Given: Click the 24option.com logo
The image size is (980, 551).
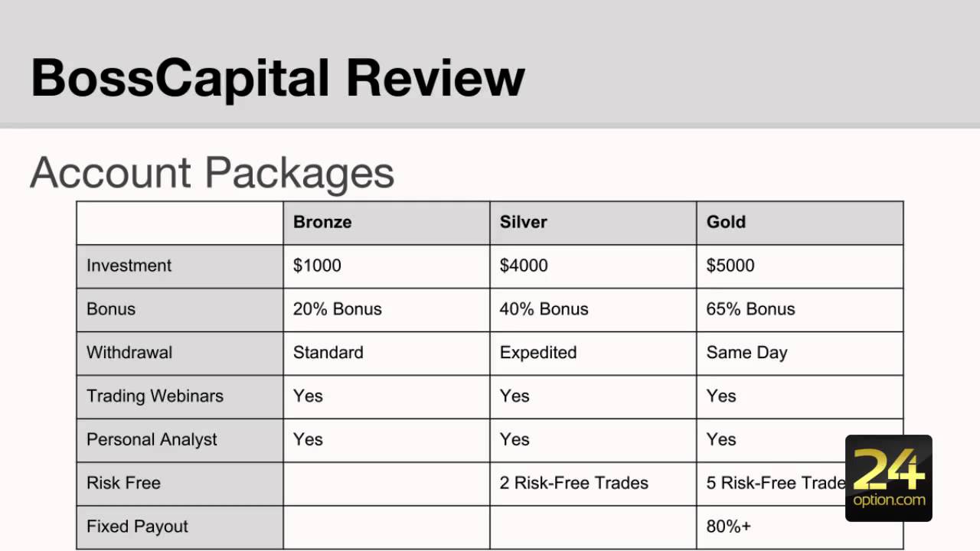Looking at the screenshot, I should (888, 478).
